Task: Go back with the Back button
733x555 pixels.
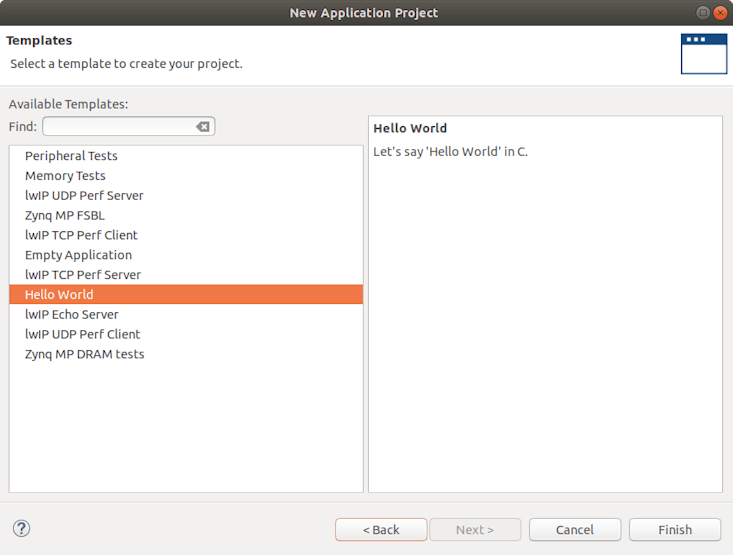Action: (381, 530)
